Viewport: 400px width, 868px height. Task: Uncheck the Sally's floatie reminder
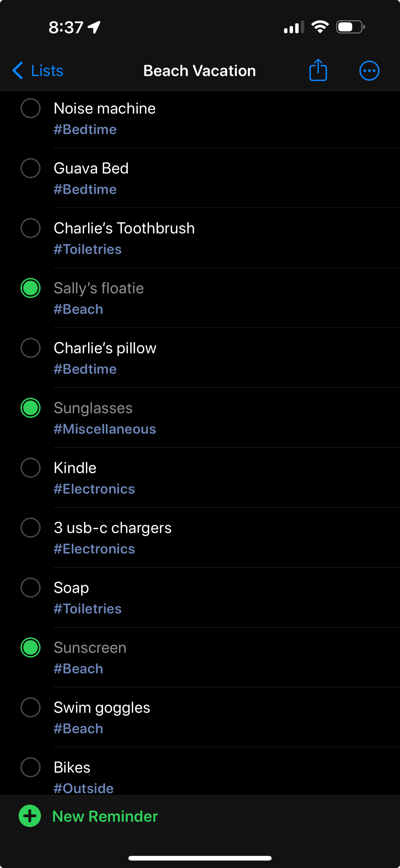[31, 288]
